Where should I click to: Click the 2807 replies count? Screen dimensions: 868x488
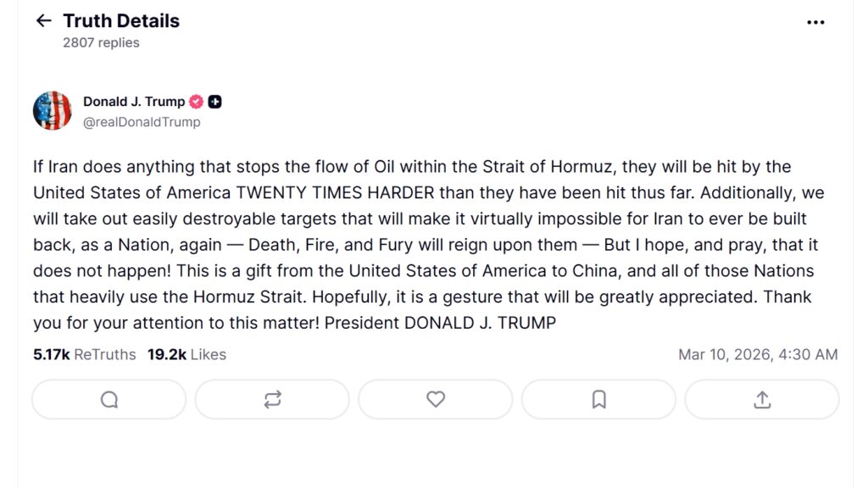(x=101, y=42)
